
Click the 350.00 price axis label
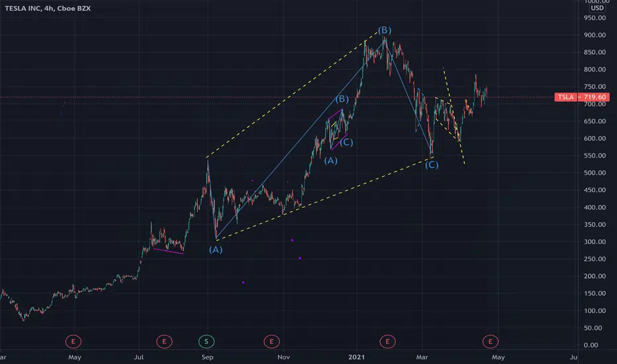[x=594, y=225]
